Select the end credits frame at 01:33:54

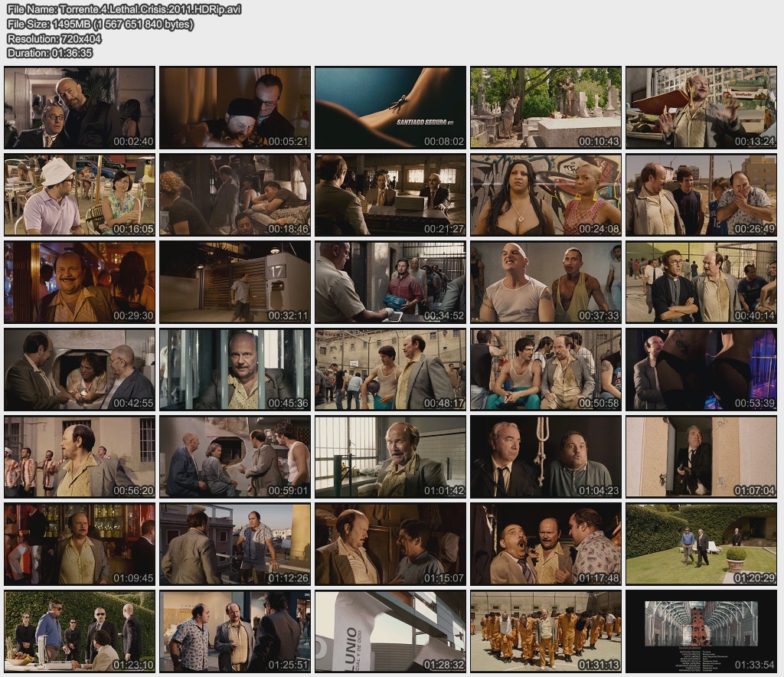pos(701,632)
